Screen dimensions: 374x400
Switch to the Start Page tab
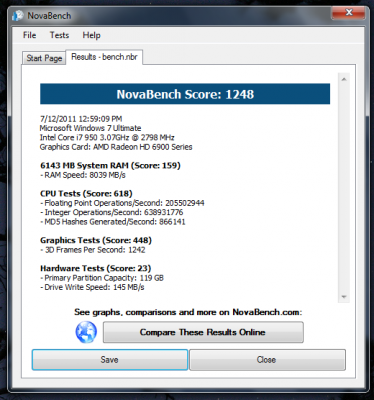point(44,58)
